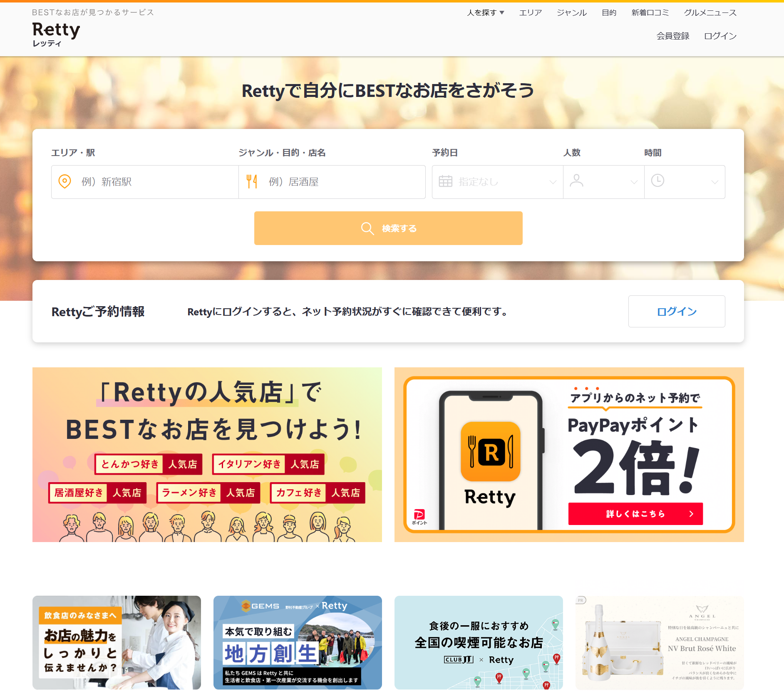784x691 pixels.
Task: Click the 'Rettyで自分にBESTなお店をさがそう' headline
Action: pos(388,90)
